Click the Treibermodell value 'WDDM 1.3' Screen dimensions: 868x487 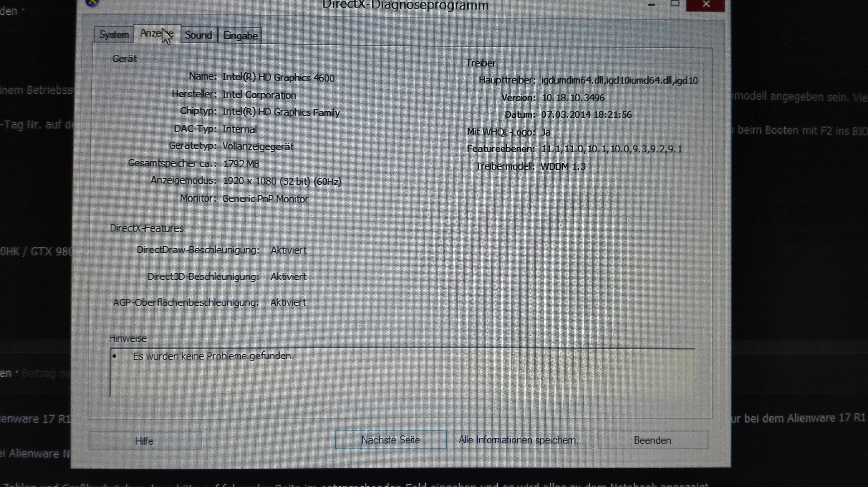(x=563, y=166)
